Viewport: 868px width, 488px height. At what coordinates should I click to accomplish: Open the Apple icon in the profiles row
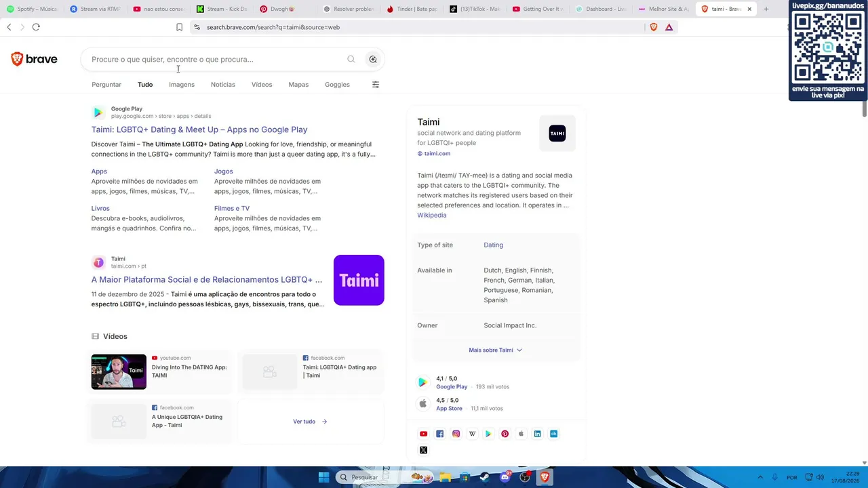click(x=521, y=434)
